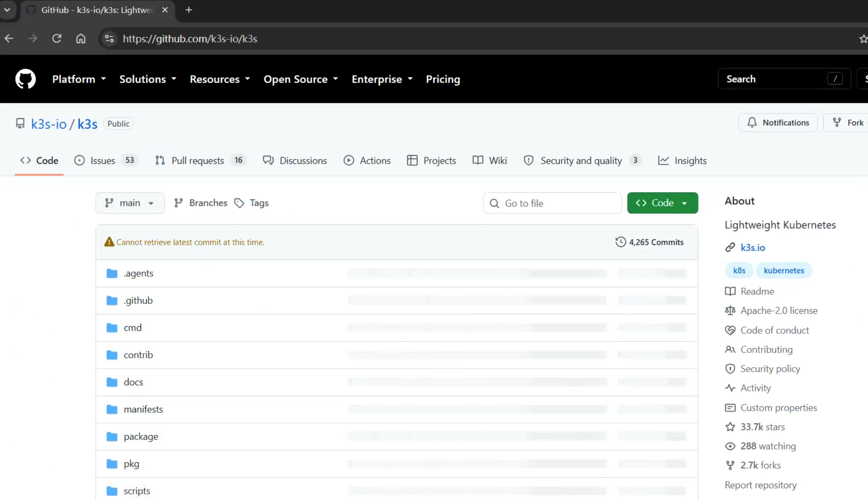868x500 pixels.
Task: Open the k3s-io organization link
Action: click(x=49, y=124)
